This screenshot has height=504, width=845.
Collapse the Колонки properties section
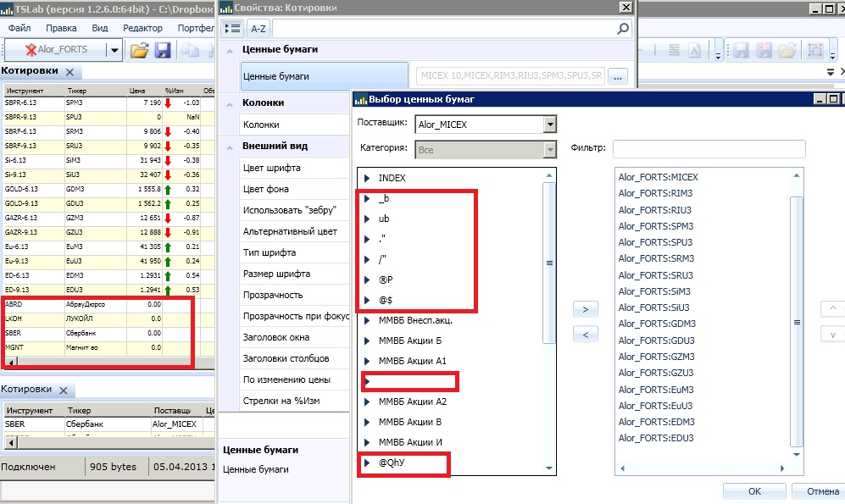[x=229, y=103]
